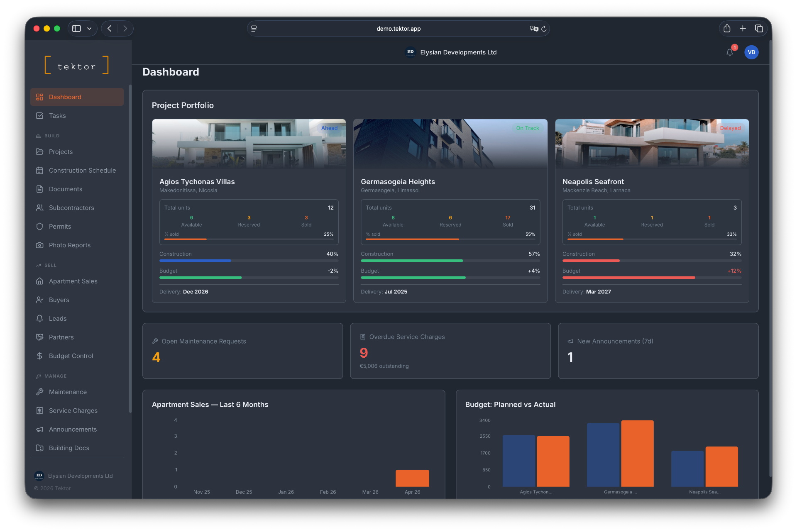This screenshot has height=532, width=797.
Task: Navigate to Budget Control
Action: point(71,356)
